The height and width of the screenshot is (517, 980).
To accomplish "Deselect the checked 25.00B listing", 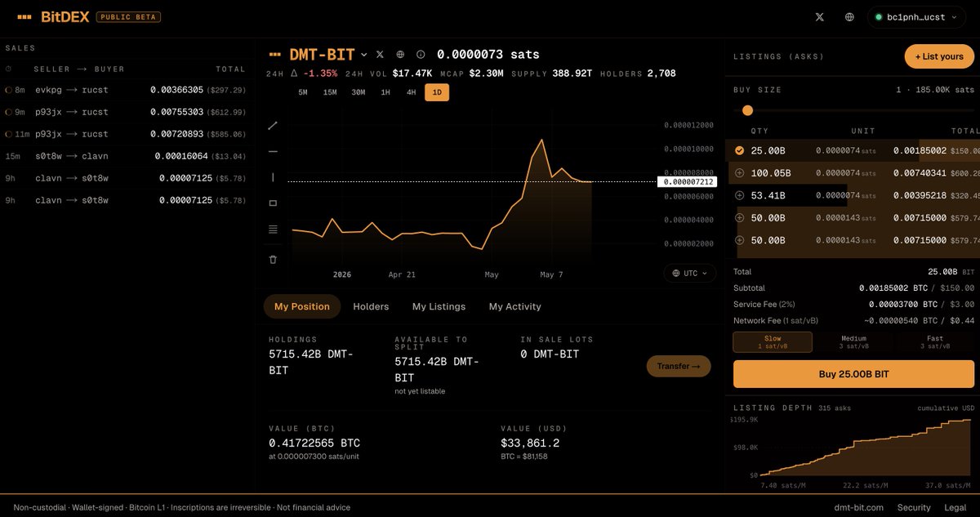I will (x=739, y=150).
